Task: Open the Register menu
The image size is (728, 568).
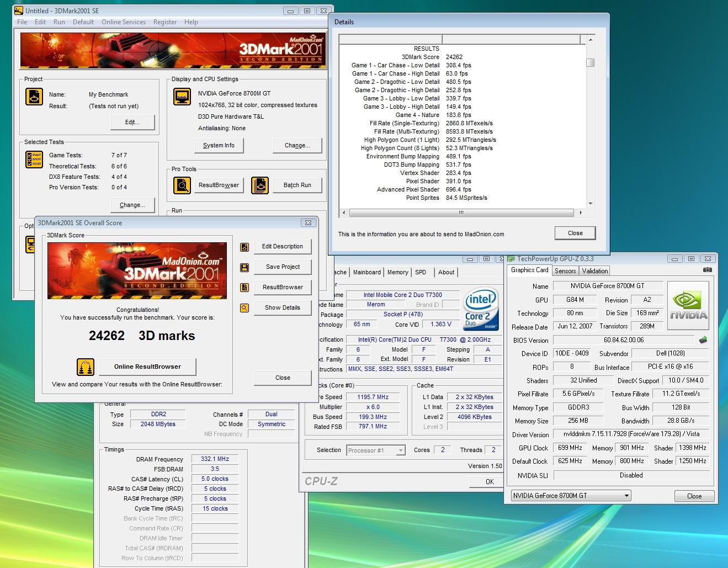Action: [165, 22]
